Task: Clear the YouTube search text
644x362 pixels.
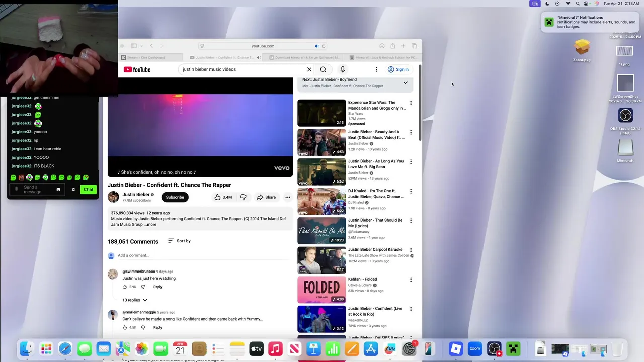Action: [x=309, y=69]
